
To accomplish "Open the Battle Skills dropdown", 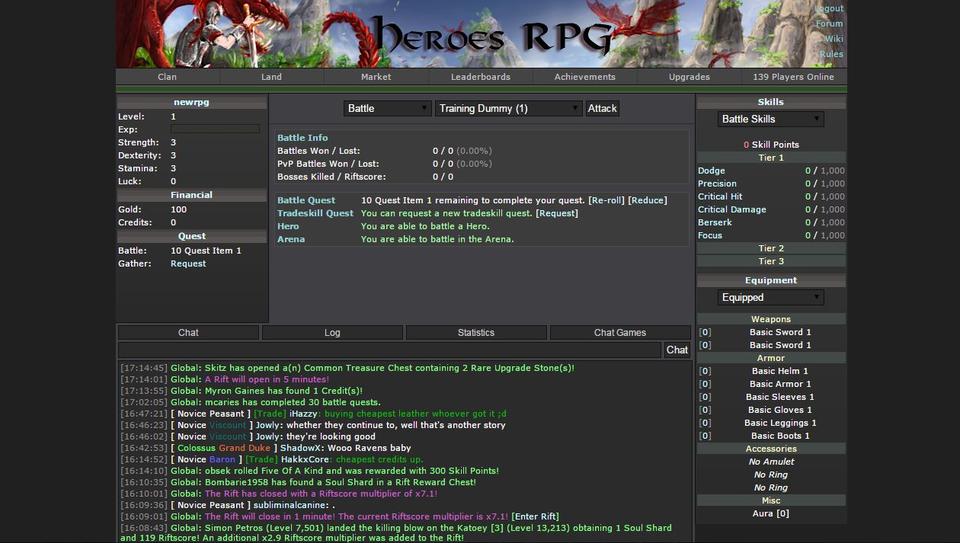I will coord(771,119).
